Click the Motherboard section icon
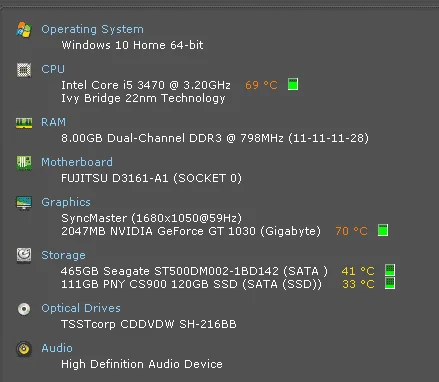This screenshot has width=439, height=382. click(24, 163)
